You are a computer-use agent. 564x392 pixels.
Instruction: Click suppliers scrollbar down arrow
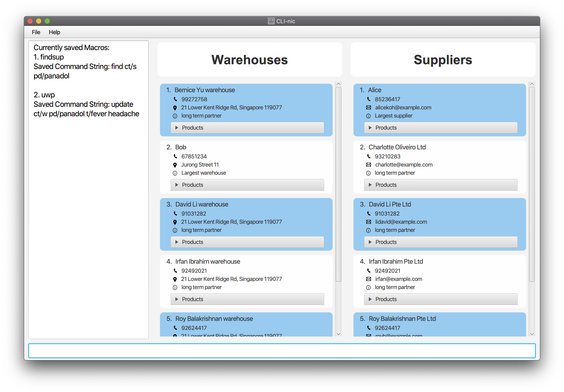[532, 334]
